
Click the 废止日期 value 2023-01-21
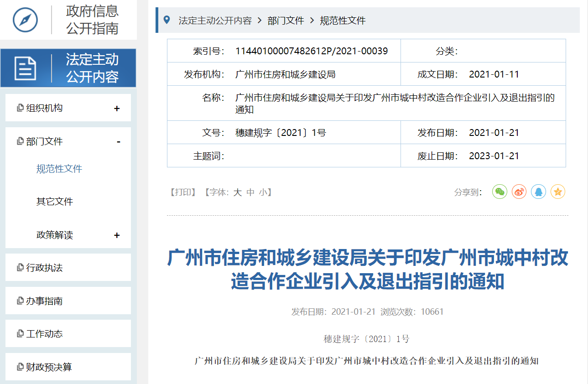tap(494, 156)
